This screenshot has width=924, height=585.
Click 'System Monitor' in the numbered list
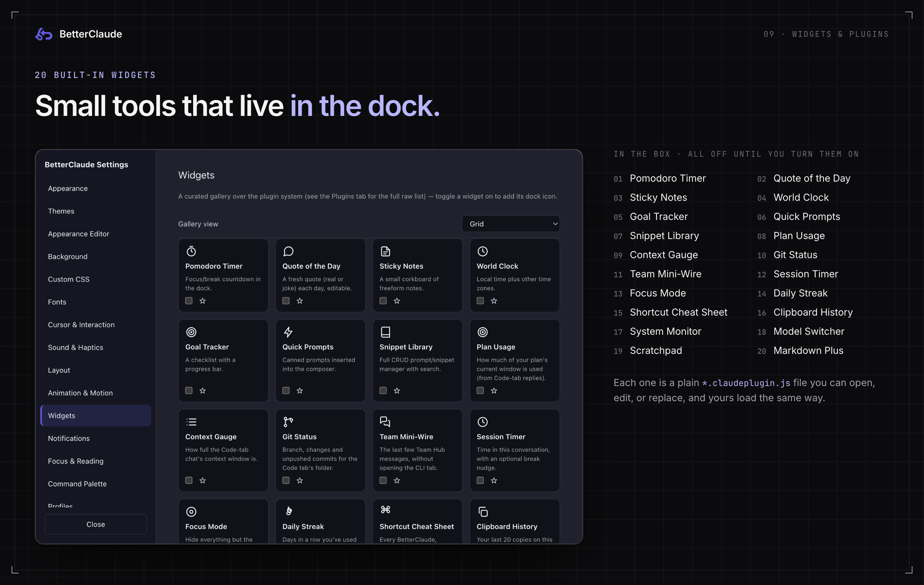665,331
